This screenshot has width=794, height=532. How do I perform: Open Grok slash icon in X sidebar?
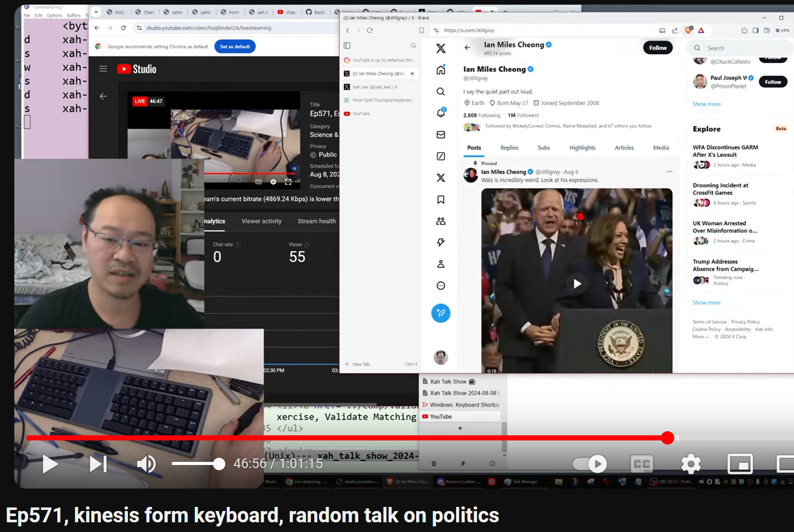[x=441, y=156]
